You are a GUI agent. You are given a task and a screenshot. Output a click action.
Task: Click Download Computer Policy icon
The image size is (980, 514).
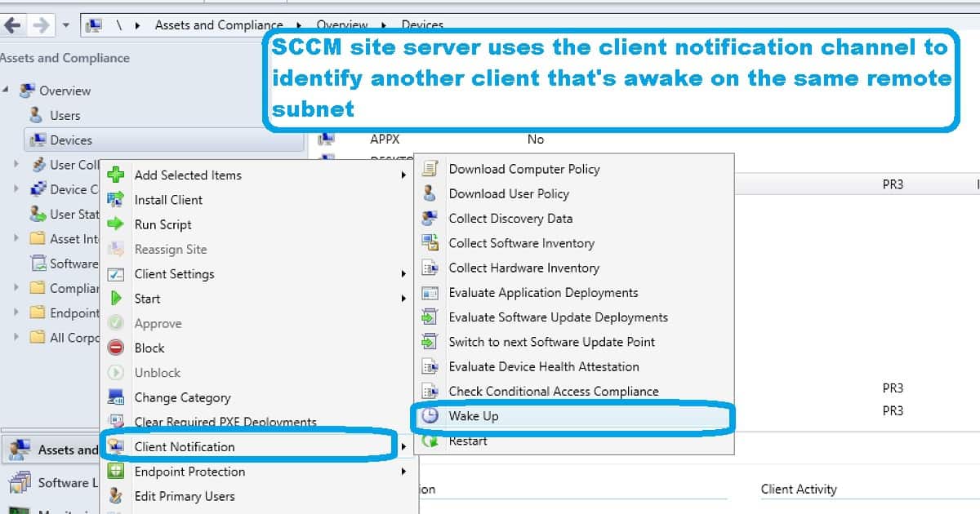pos(430,169)
